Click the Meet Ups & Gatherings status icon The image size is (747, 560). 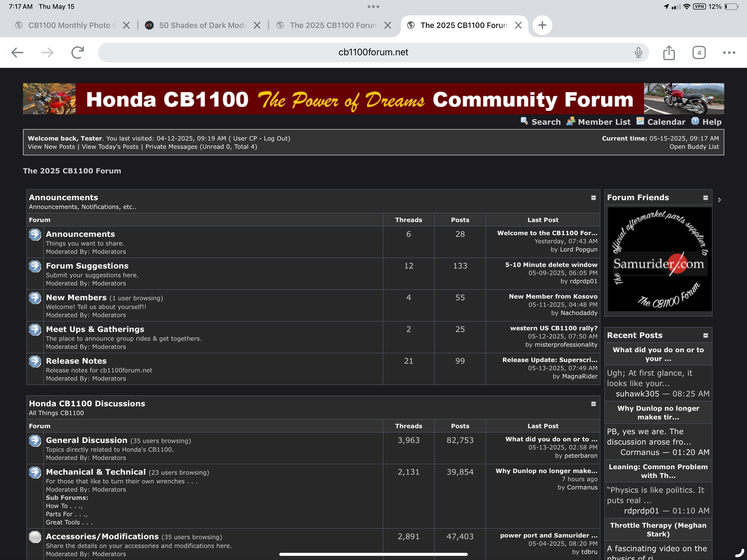pyautogui.click(x=35, y=329)
